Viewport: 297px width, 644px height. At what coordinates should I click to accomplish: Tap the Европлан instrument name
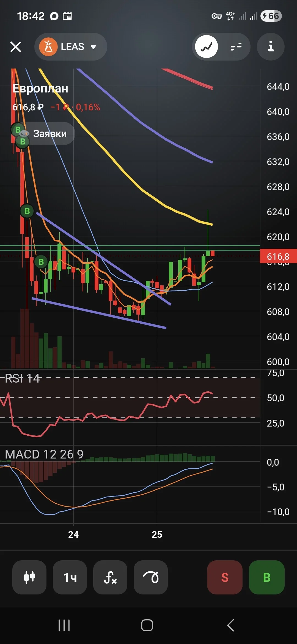pyautogui.click(x=40, y=88)
